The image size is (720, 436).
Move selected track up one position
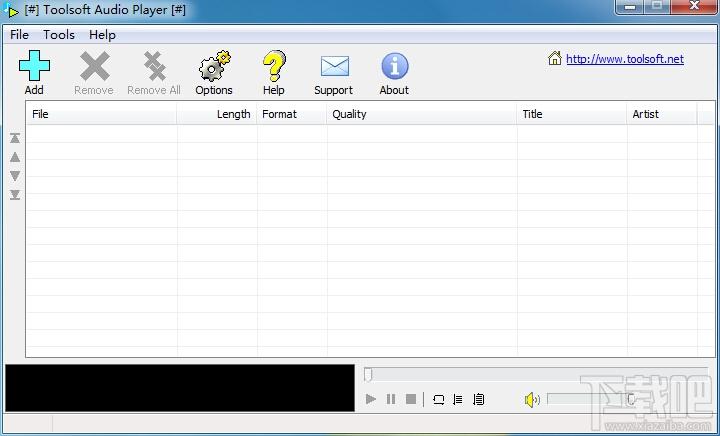point(15,157)
